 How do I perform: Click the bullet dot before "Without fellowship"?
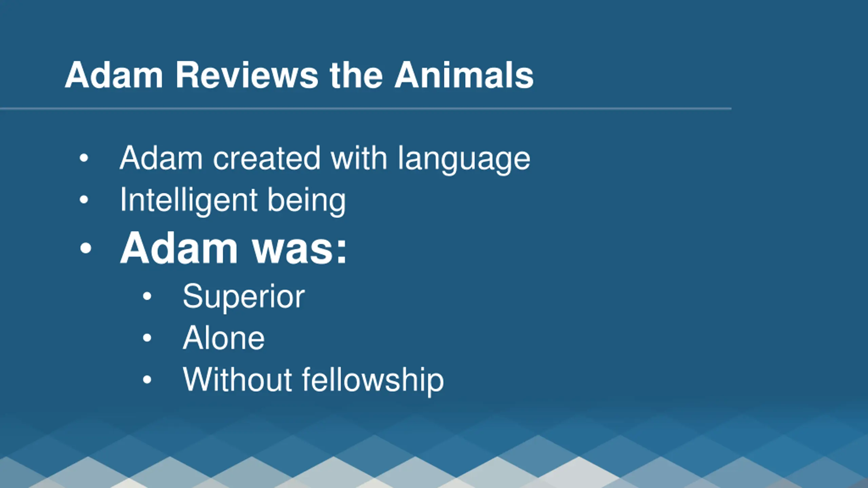coord(147,380)
